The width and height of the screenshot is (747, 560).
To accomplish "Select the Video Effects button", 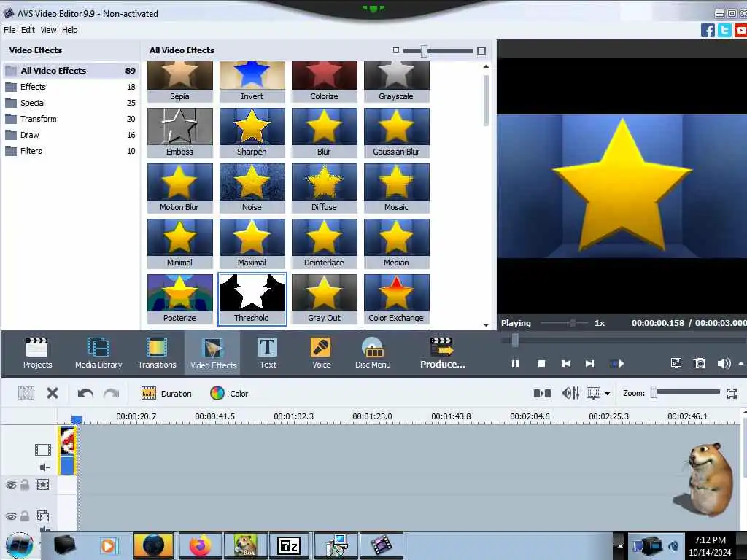I will (213, 353).
